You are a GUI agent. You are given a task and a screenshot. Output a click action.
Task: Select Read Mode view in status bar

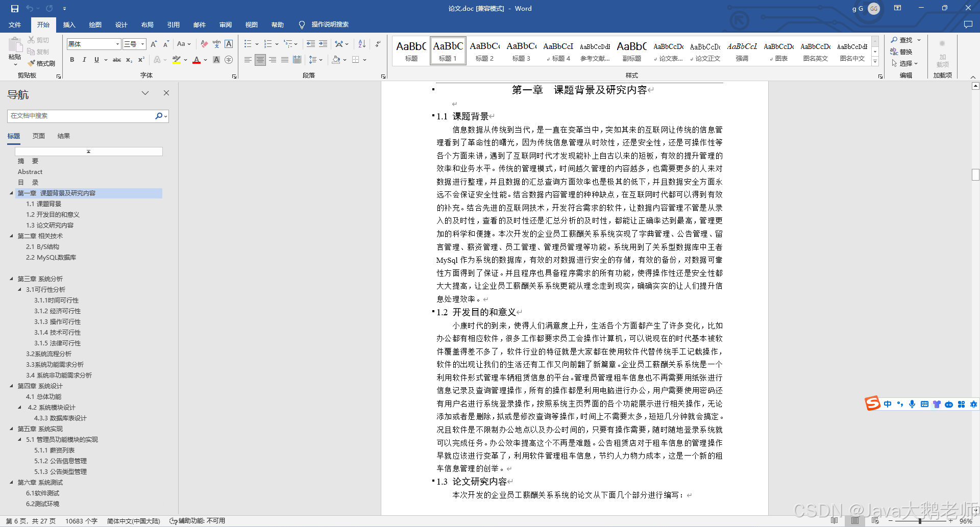[835, 521]
